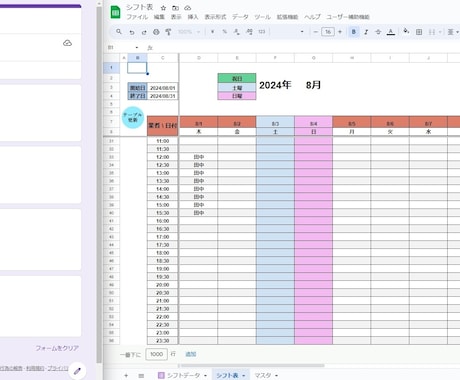The width and height of the screenshot is (460, 380).
Task: Click the 追加 link to add rows
Action: pyautogui.click(x=191, y=354)
